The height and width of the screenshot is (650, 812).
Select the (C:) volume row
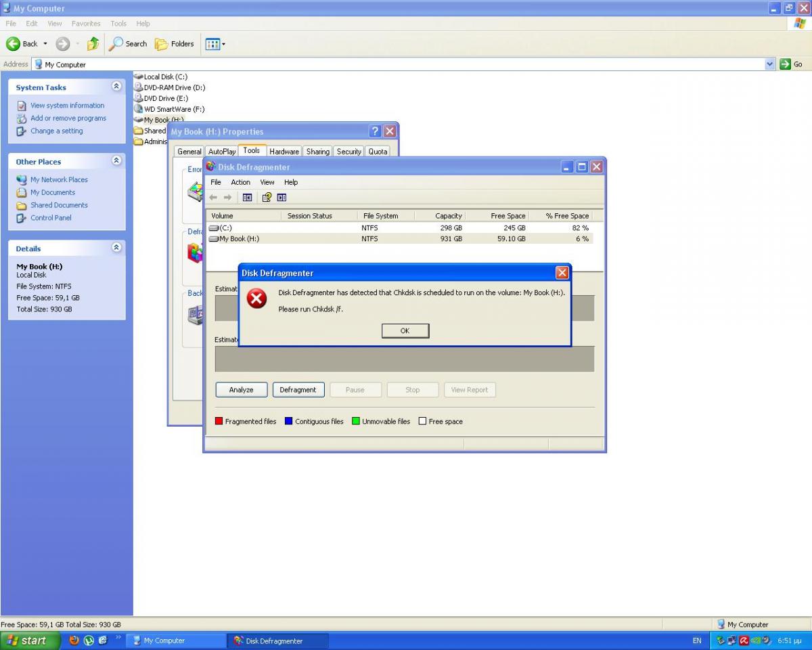(x=399, y=228)
